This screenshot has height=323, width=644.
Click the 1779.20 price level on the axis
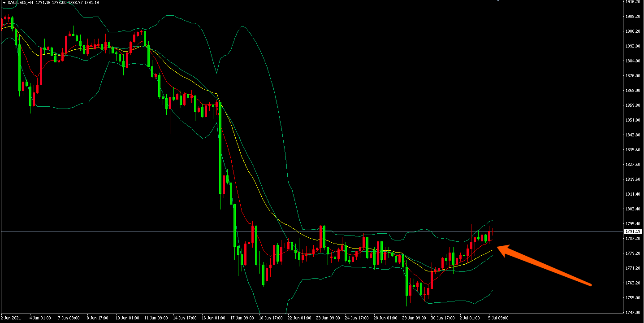(633, 253)
